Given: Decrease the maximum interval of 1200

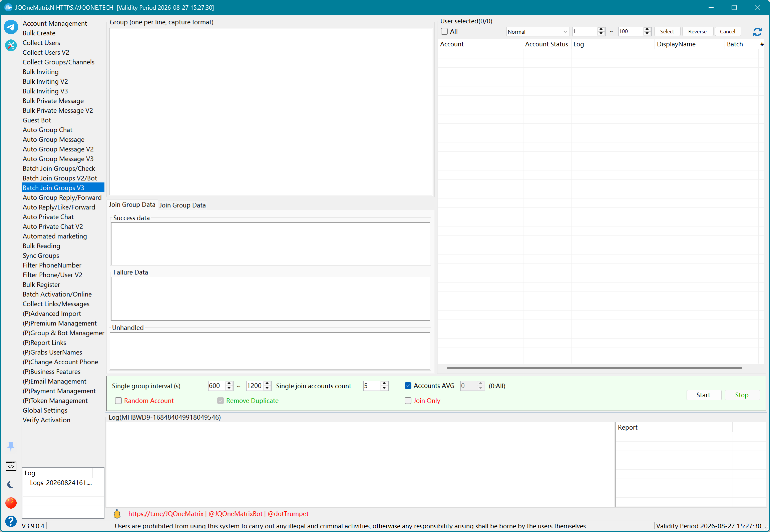Looking at the screenshot, I should [267, 388].
